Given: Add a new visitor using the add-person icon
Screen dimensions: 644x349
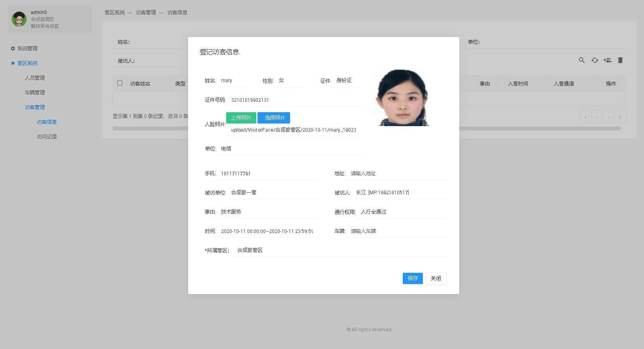Looking at the screenshot, I should tap(607, 60).
